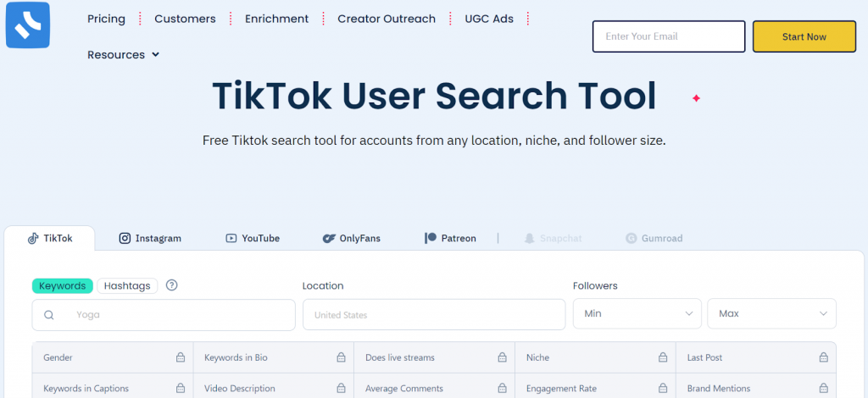The height and width of the screenshot is (398, 868).
Task: Click the lock icon on Keywords in Captions
Action: (x=181, y=388)
